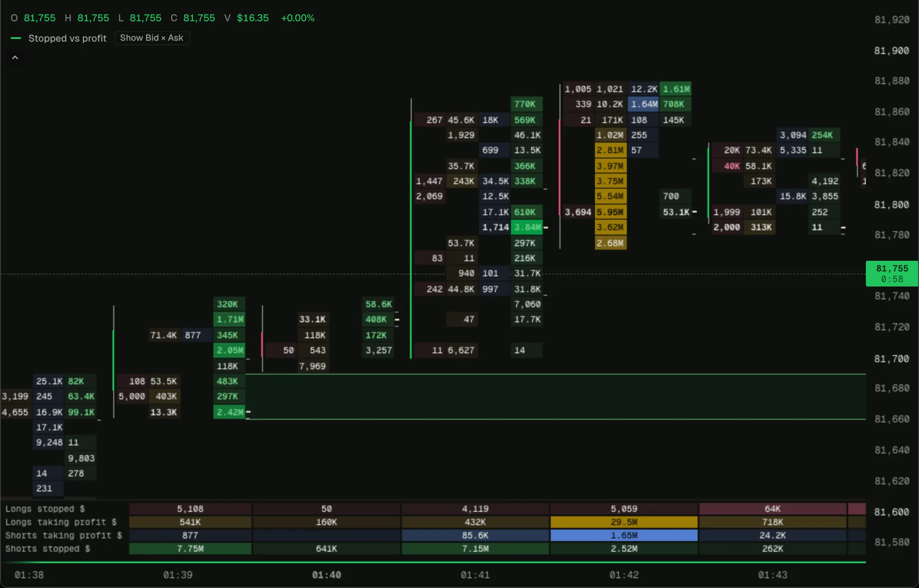Click the 24.2K Shorts taking profit cell
Screen dimensions: 919x588
772,535
